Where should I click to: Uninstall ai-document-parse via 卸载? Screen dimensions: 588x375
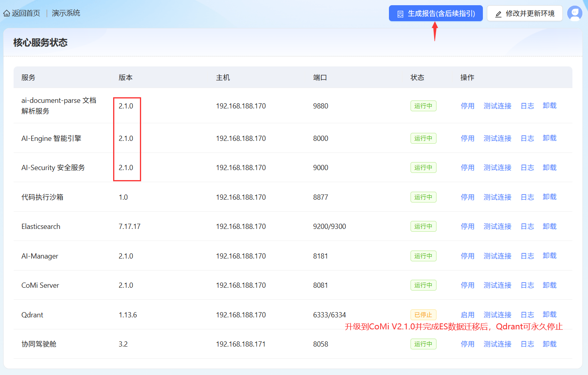(550, 106)
